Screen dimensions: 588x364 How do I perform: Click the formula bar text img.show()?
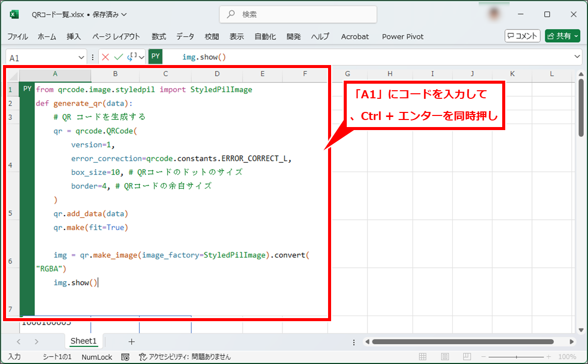coord(204,57)
